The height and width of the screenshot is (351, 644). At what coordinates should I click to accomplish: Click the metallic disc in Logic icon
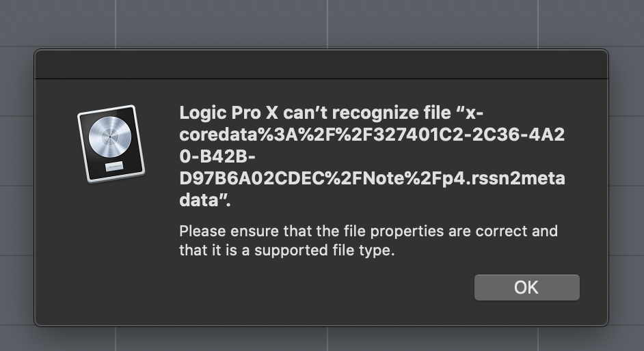[110, 137]
